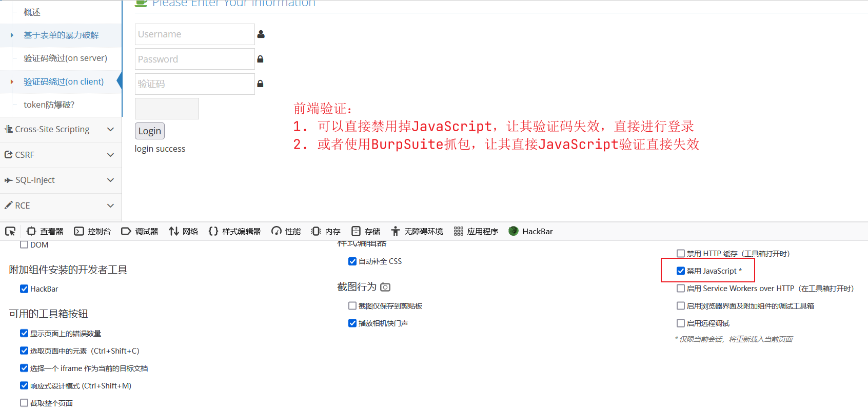This screenshot has width=868, height=411.
Task: Enable 启用远程调试 checkbox
Action: coord(681,323)
